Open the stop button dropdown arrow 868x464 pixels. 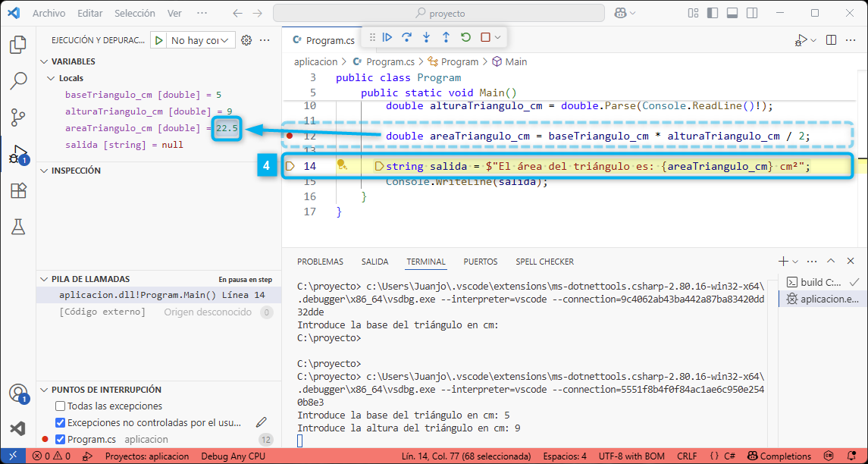tap(498, 37)
